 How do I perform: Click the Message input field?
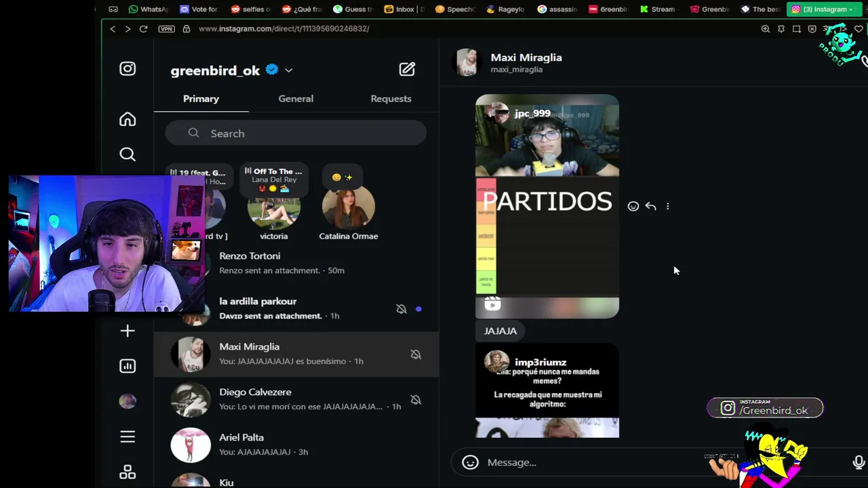pyautogui.click(x=658, y=462)
